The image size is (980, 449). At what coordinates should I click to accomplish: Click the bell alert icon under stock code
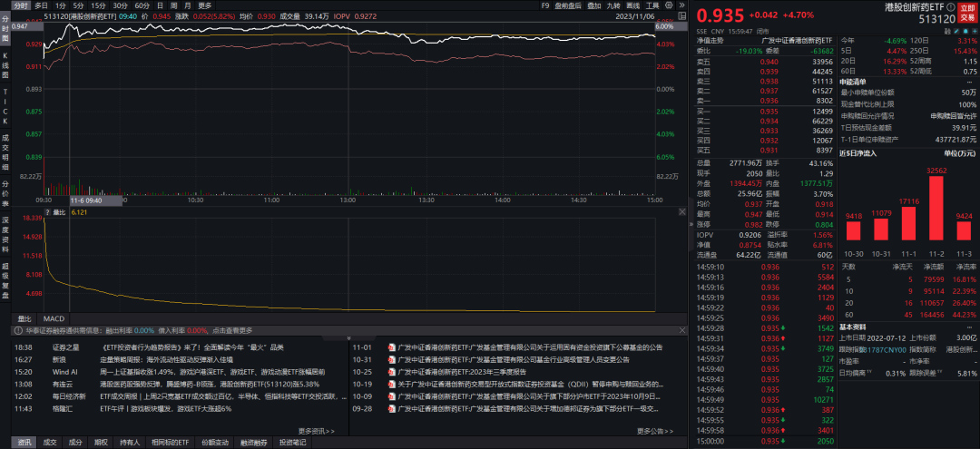(x=965, y=31)
